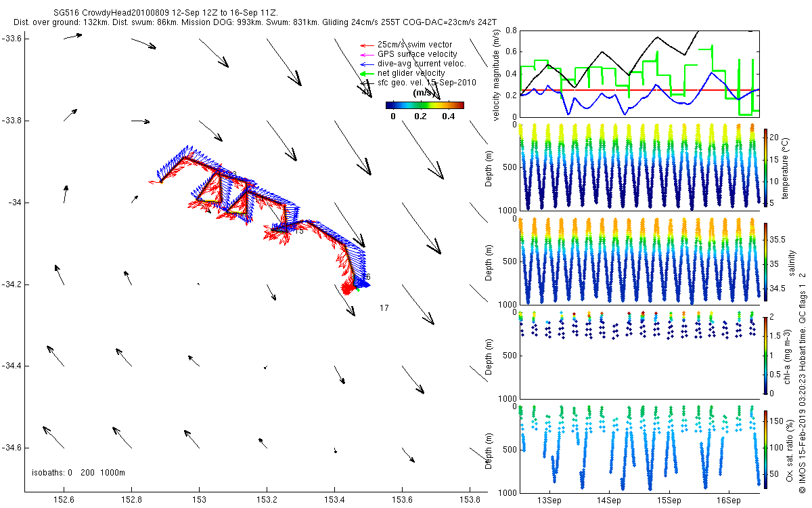Click the Ox. sat. ratio colorbar

pos(765,448)
